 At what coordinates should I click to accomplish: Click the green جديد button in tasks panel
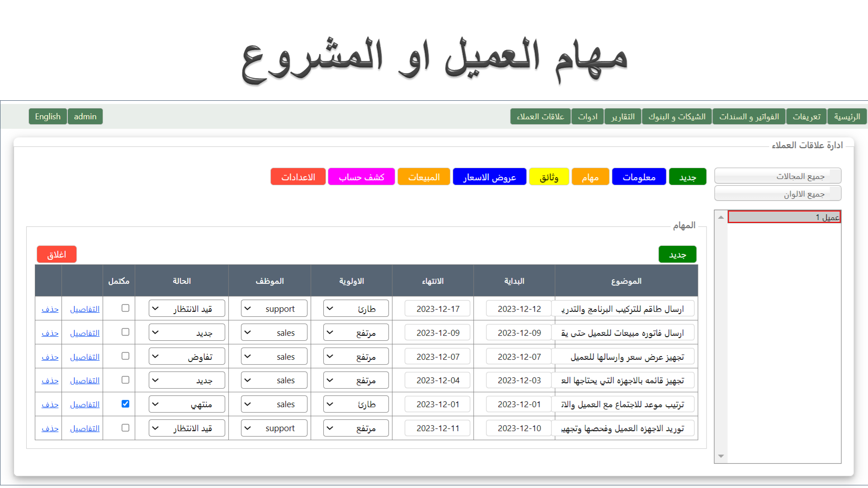click(677, 254)
